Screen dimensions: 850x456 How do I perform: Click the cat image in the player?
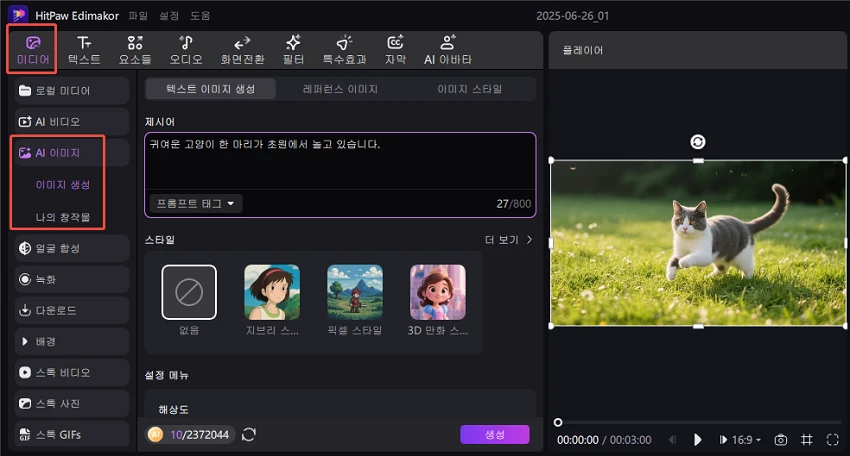(698, 243)
